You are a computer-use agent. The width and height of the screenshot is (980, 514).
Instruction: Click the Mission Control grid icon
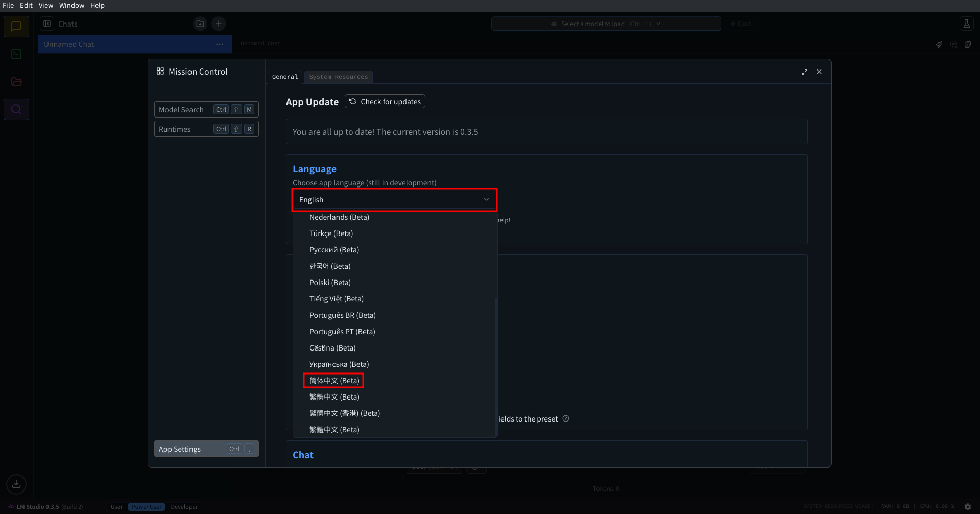[x=160, y=72]
